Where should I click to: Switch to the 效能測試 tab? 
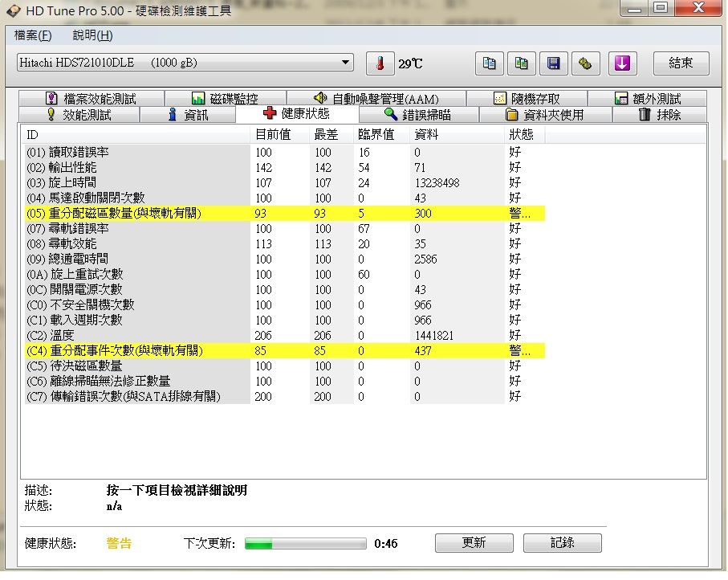(x=79, y=115)
